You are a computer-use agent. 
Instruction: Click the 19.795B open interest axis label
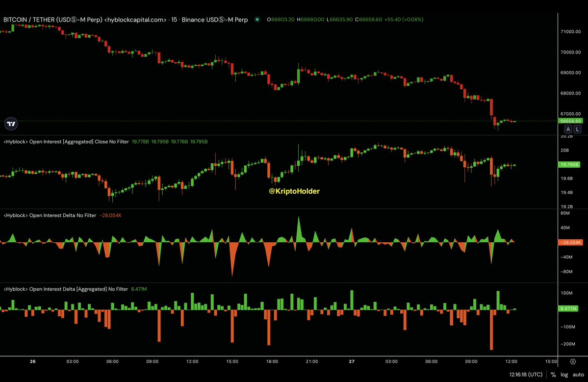pyautogui.click(x=569, y=165)
